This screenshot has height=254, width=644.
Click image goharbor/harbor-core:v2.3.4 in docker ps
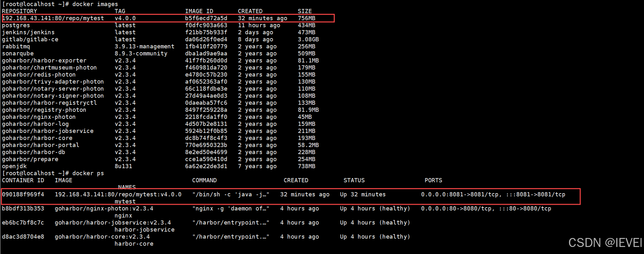coord(102,237)
